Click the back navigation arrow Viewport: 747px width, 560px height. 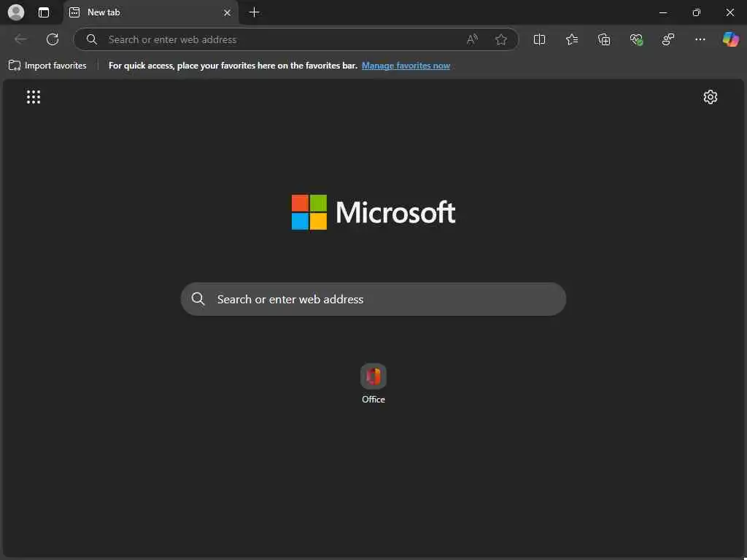tap(20, 39)
